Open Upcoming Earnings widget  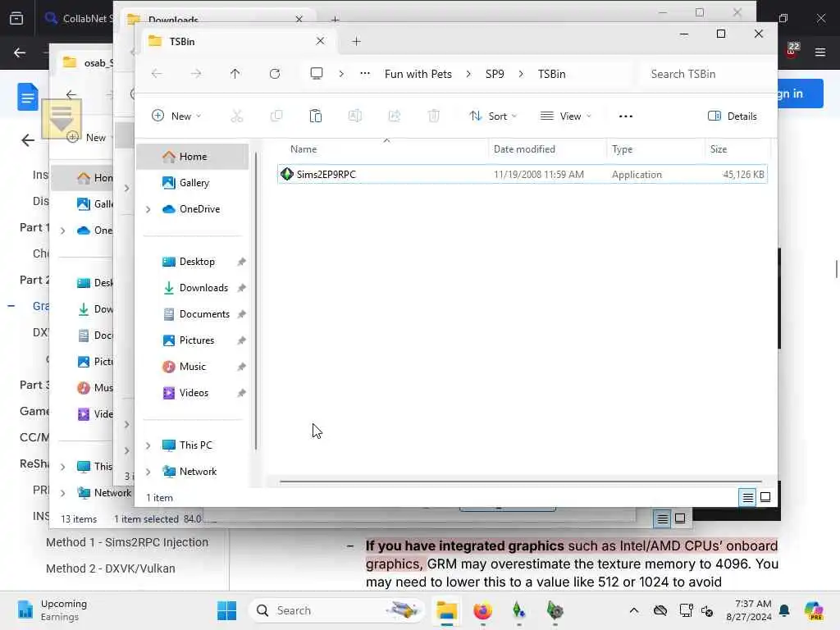tap(52, 610)
